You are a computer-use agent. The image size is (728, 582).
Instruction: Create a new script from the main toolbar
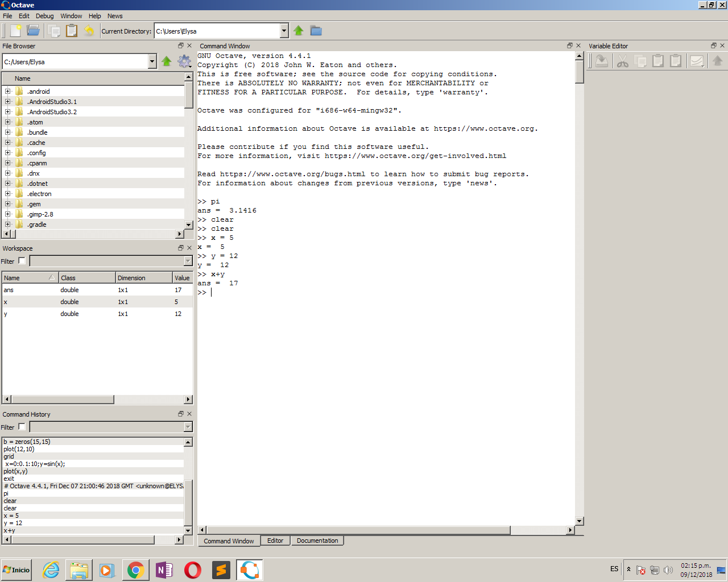pyautogui.click(x=15, y=31)
